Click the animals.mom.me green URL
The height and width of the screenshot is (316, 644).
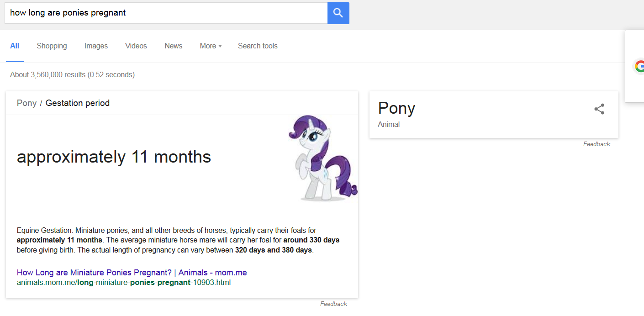tap(124, 283)
